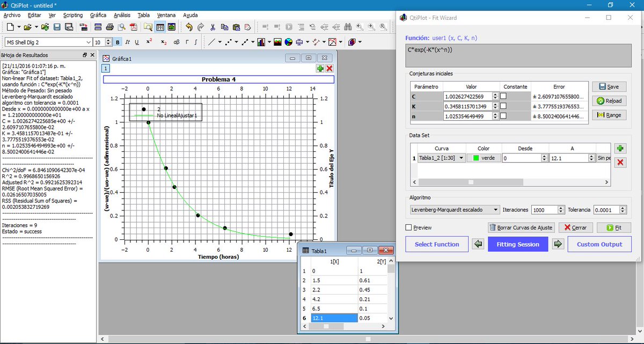Expand the line drawing tool dropdown arrow
644x344 pixels.
tap(220, 42)
